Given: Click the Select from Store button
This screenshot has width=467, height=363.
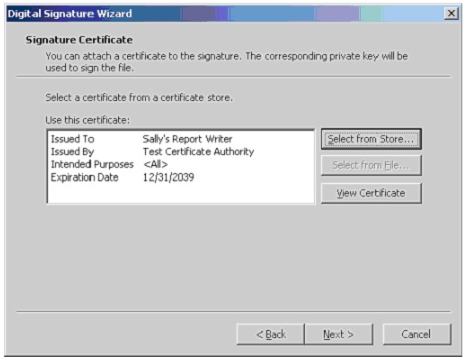Looking at the screenshot, I should coord(371,139).
